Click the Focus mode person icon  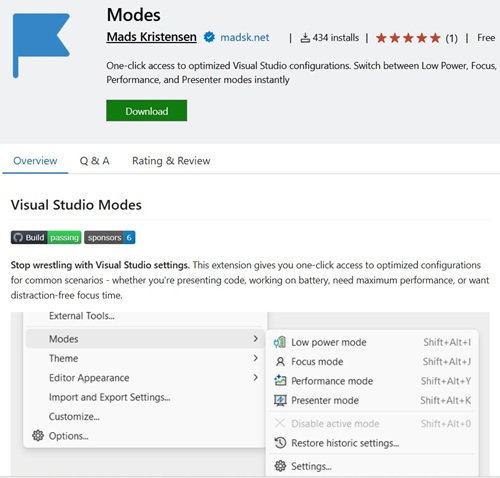(280, 362)
